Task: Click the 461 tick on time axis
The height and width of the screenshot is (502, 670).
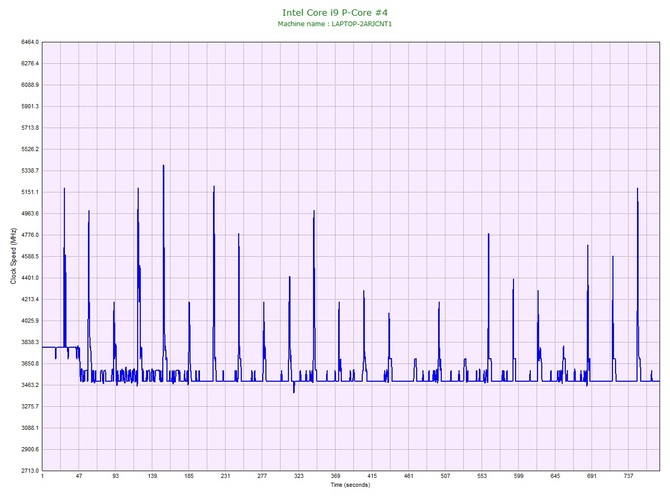Action: click(x=409, y=476)
